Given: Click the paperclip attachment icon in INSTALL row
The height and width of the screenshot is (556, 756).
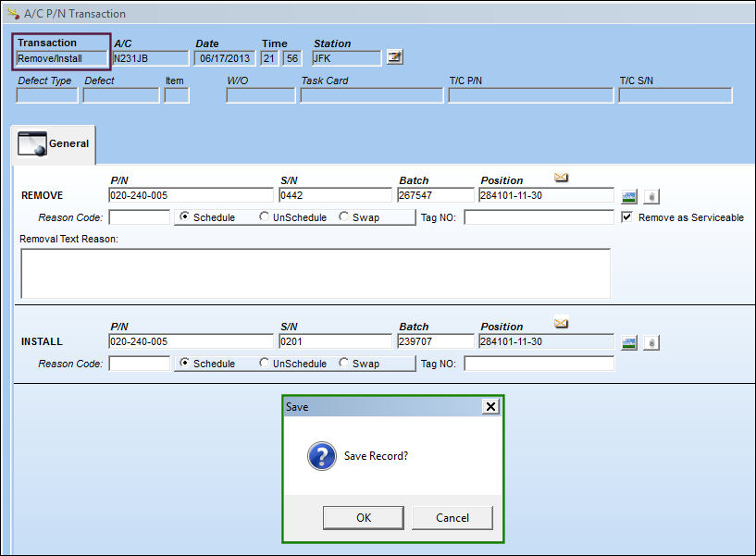Looking at the screenshot, I should coord(651,342).
